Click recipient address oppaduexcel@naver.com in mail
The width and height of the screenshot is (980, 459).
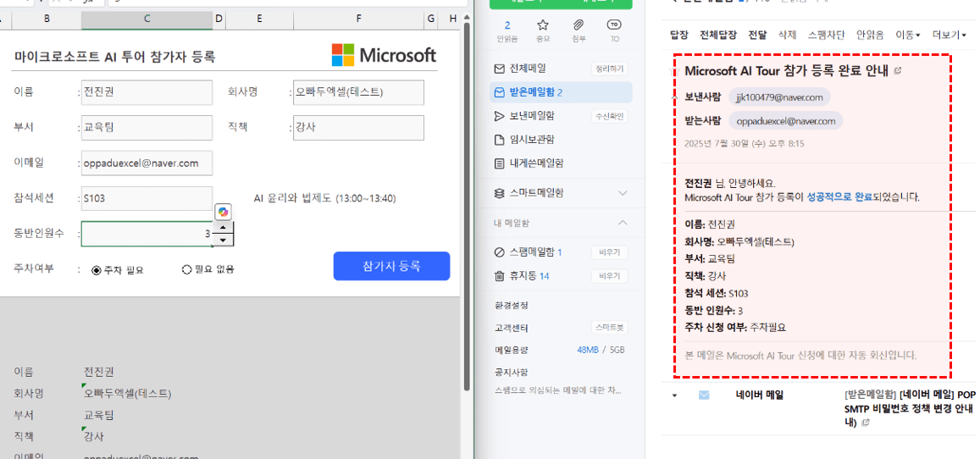point(786,120)
